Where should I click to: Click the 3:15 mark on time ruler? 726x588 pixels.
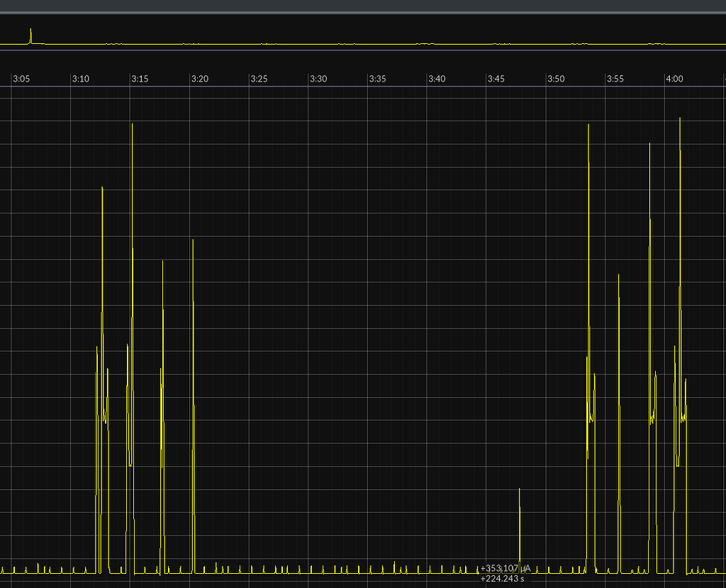pyautogui.click(x=140, y=79)
